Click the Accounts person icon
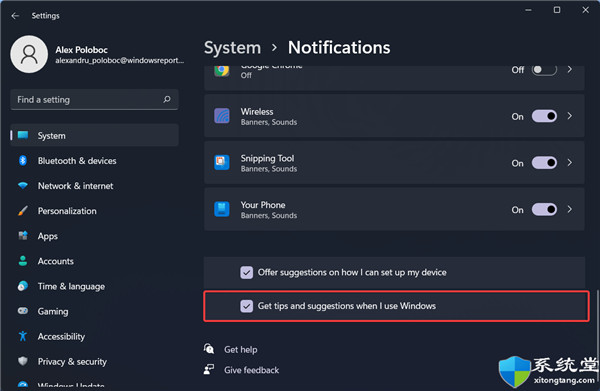 (23, 261)
